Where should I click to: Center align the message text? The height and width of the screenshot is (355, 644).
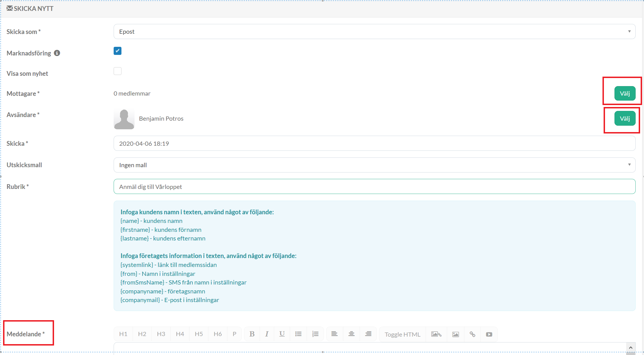click(351, 334)
